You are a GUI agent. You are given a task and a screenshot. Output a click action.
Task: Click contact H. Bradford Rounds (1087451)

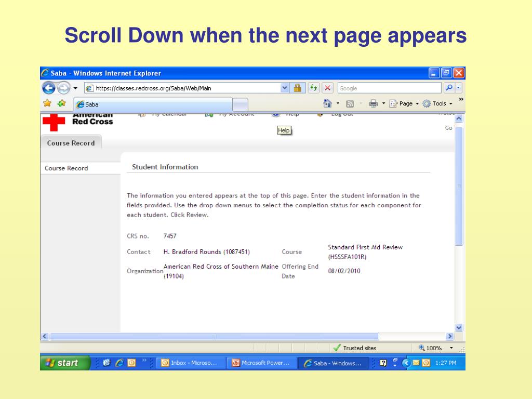coord(207,252)
